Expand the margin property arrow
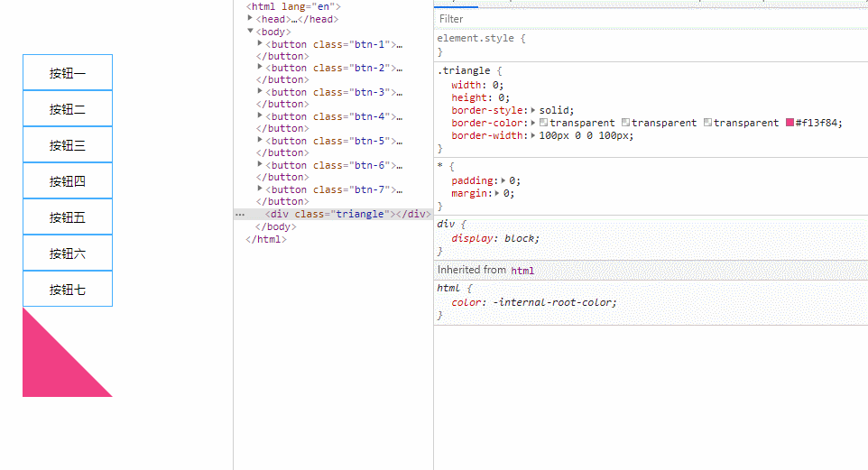 [497, 193]
